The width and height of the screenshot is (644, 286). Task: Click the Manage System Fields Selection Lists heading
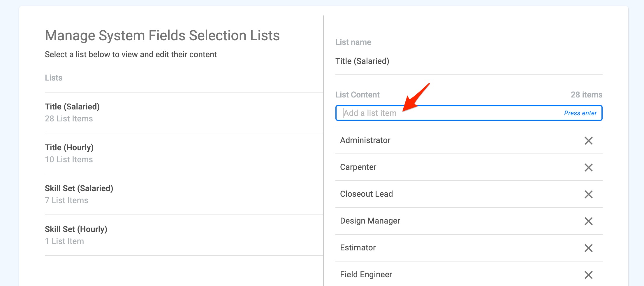click(162, 36)
